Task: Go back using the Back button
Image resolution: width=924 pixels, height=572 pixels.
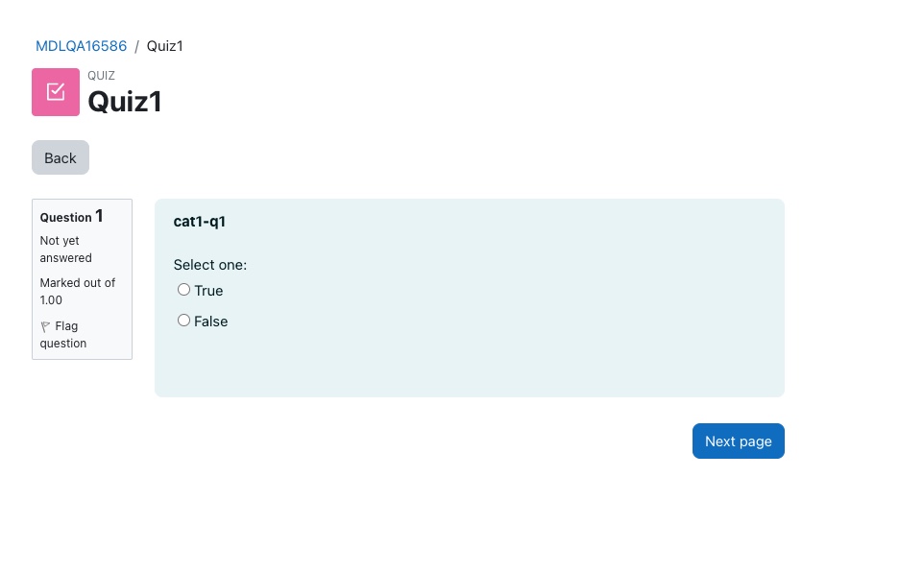Action: pyautogui.click(x=61, y=157)
